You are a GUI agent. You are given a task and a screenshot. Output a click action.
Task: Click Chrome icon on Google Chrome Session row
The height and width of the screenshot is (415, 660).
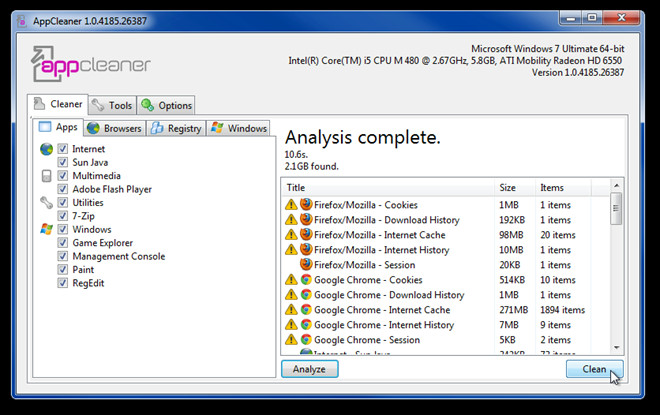point(306,340)
